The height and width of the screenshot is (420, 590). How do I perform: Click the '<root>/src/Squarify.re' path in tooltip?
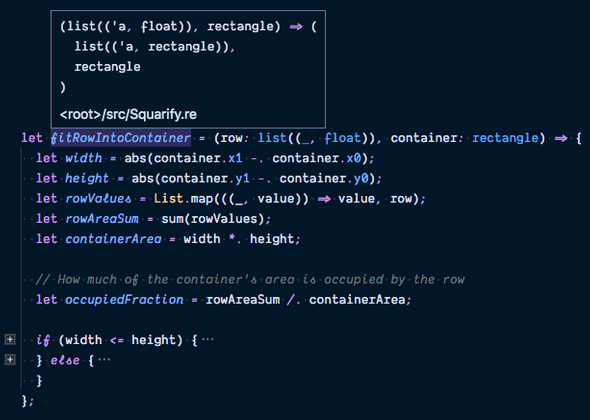click(x=128, y=114)
